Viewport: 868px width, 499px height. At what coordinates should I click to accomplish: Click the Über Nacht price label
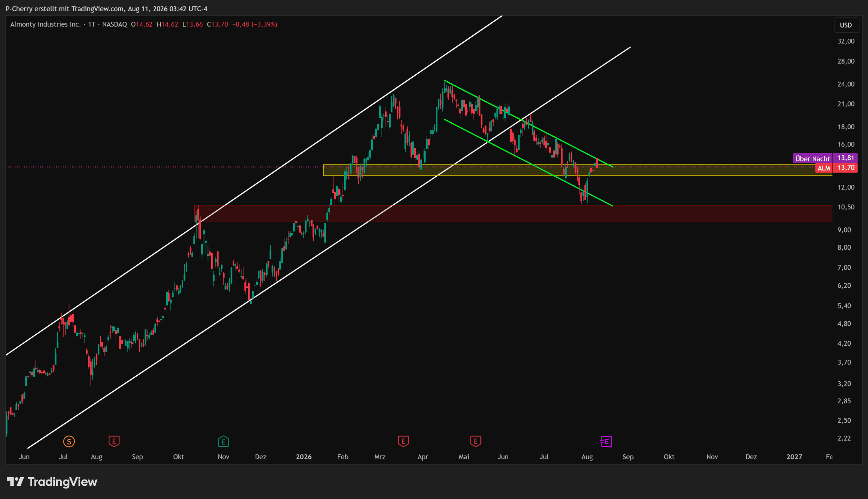[x=812, y=158]
